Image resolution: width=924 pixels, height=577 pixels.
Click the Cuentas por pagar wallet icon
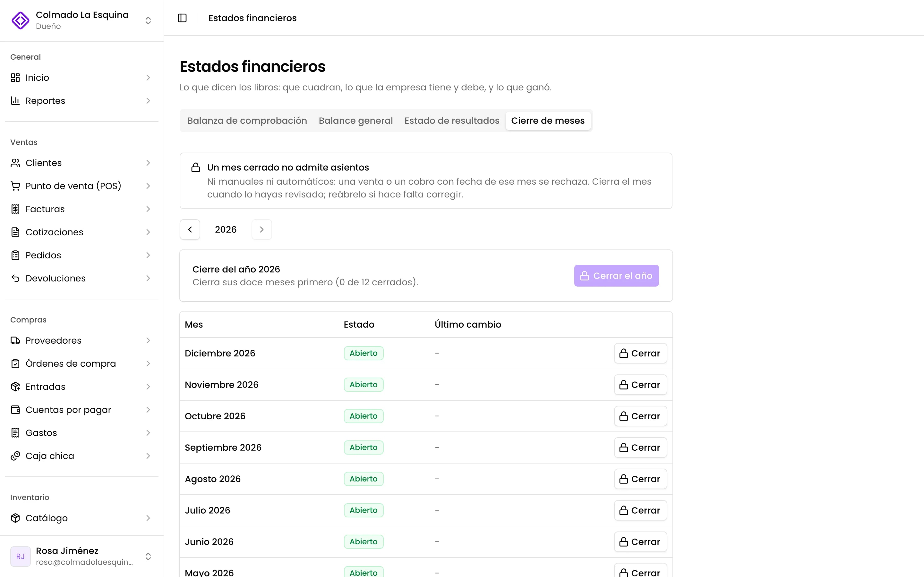[15, 409]
